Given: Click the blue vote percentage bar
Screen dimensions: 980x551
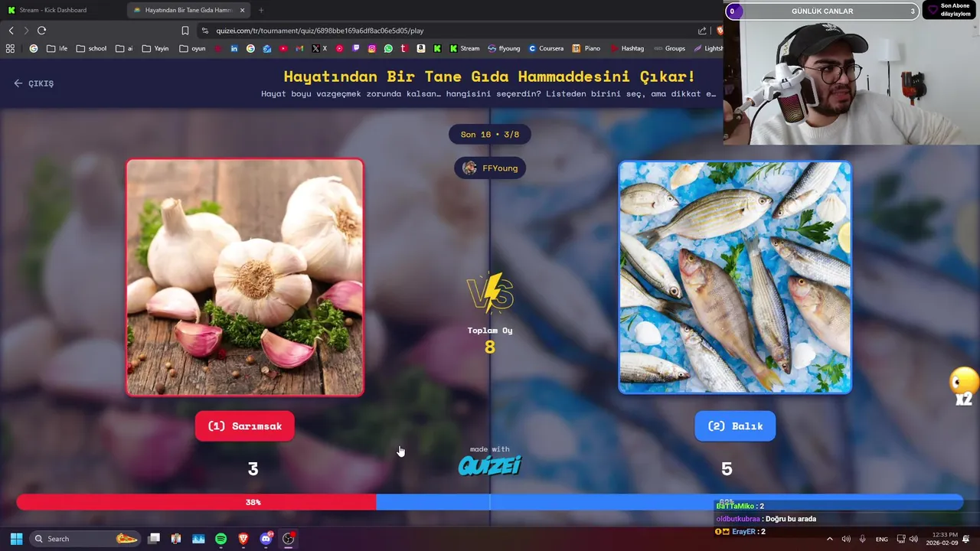Looking at the screenshot, I should click(669, 502).
